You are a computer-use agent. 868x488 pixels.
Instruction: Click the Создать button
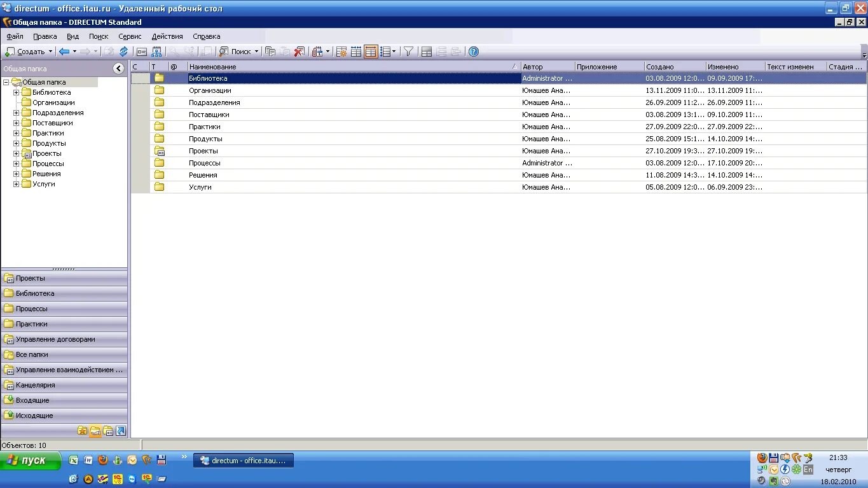25,52
